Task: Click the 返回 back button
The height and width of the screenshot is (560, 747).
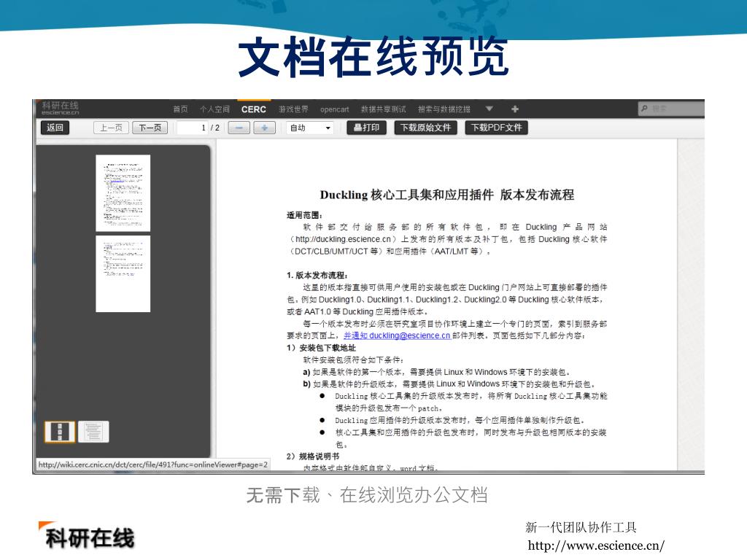Action: [x=55, y=128]
